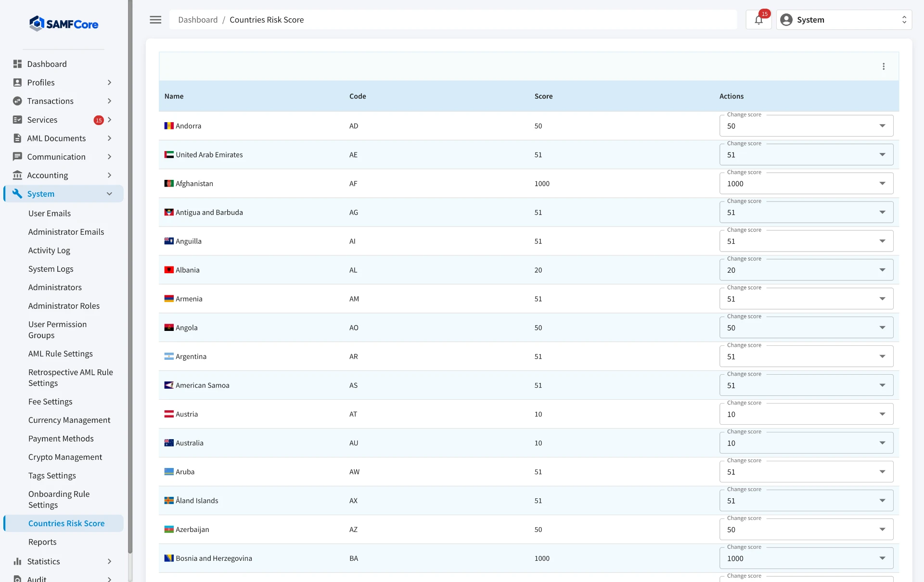Open the table options three-dot menu
924x582 pixels.
tap(884, 66)
